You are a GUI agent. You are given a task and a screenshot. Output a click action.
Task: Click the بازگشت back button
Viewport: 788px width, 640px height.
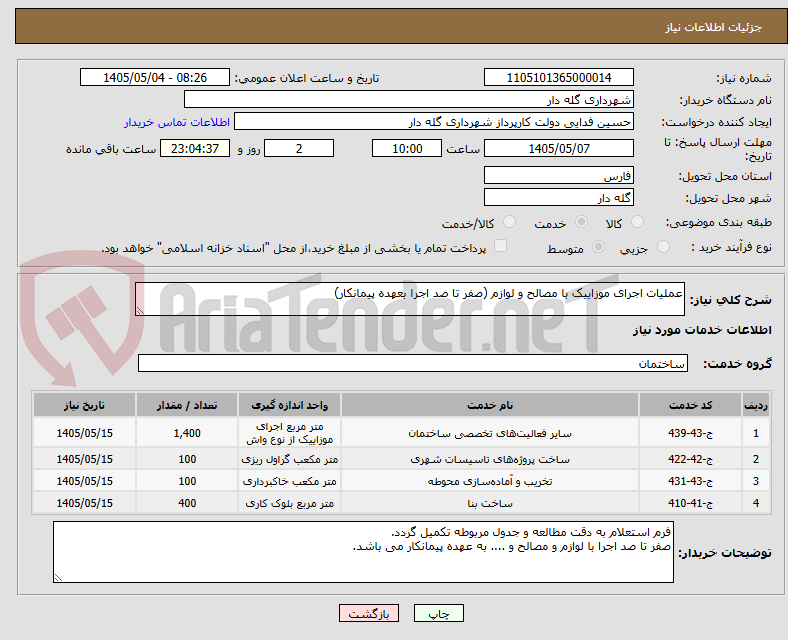(369, 613)
